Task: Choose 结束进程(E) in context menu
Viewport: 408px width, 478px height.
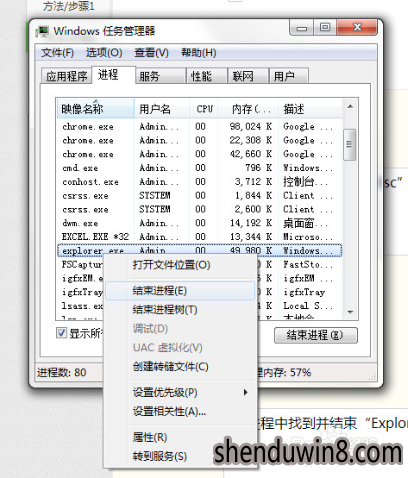Action: pyautogui.click(x=180, y=291)
